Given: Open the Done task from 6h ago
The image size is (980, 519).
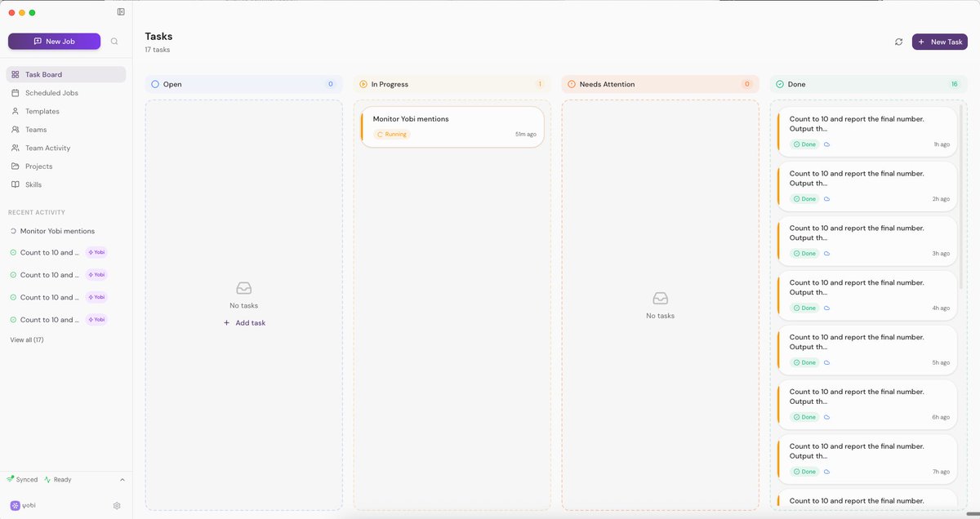Looking at the screenshot, I should [x=866, y=405].
